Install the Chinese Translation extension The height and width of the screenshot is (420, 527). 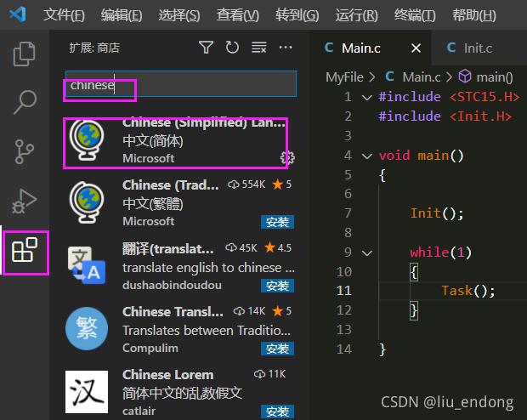(x=277, y=349)
